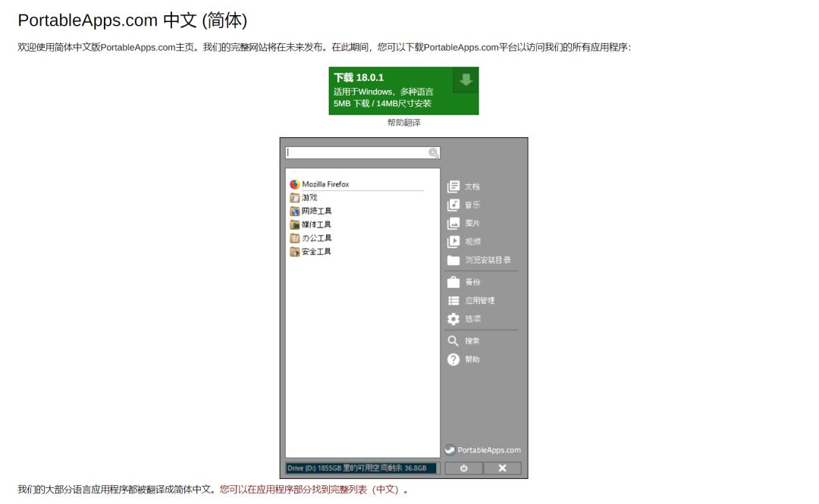Click the 浏览安装目录 folder icon
This screenshot has width=819, height=504.
tap(453, 260)
